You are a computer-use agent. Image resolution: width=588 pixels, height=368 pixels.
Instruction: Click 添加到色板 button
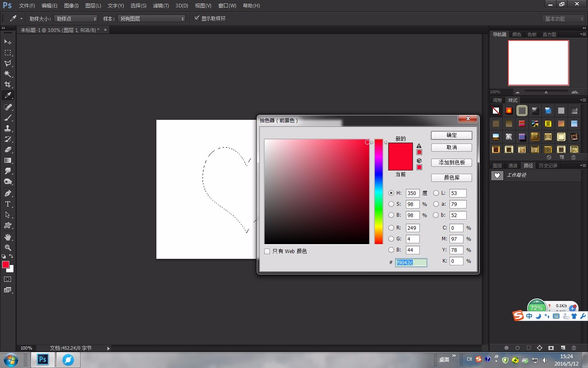[x=452, y=163]
